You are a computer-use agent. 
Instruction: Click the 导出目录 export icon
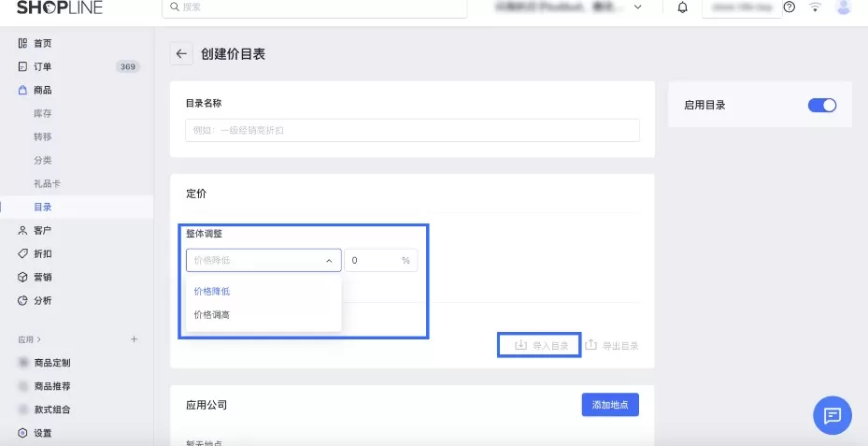[x=591, y=345]
